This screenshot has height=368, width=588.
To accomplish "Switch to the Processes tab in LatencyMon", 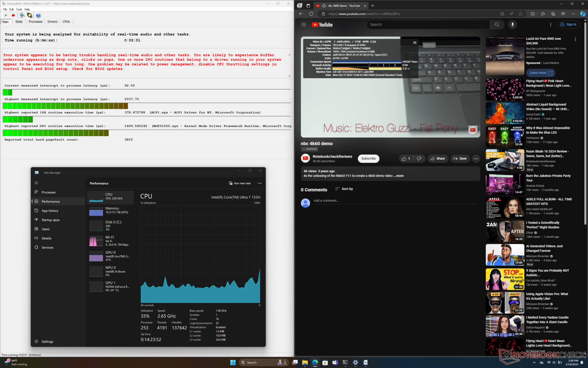I will click(x=36, y=22).
